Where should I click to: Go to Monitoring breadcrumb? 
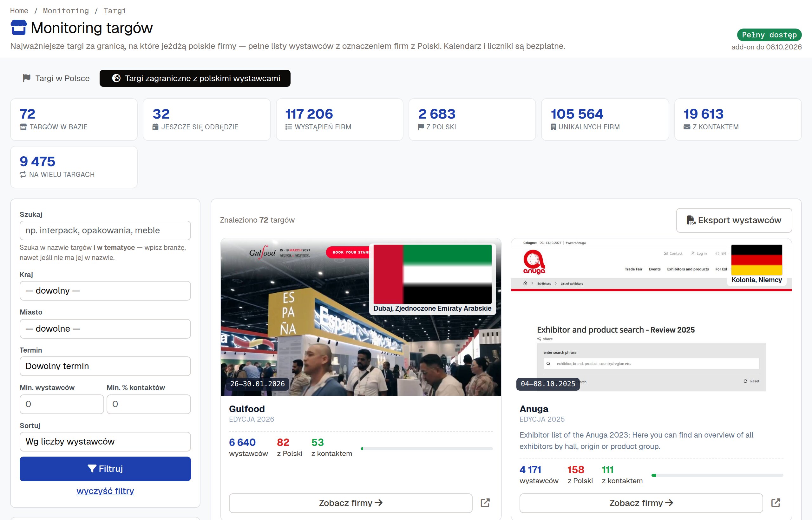coord(66,11)
